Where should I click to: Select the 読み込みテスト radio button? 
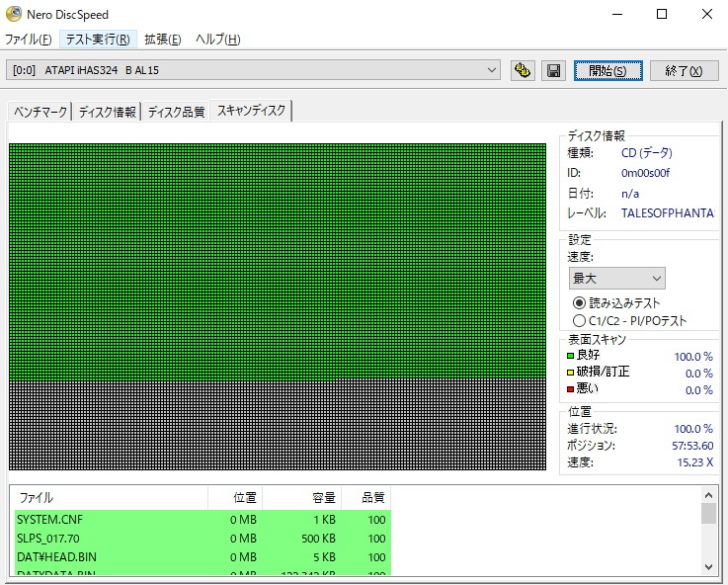pyautogui.click(x=579, y=303)
